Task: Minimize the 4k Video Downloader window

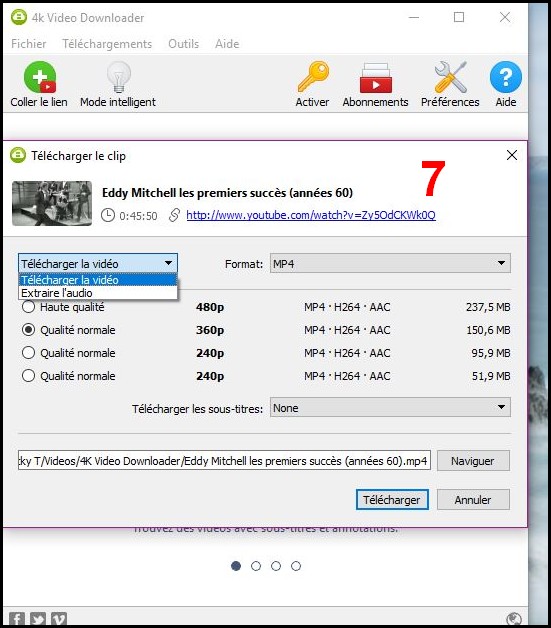Action: (414, 17)
